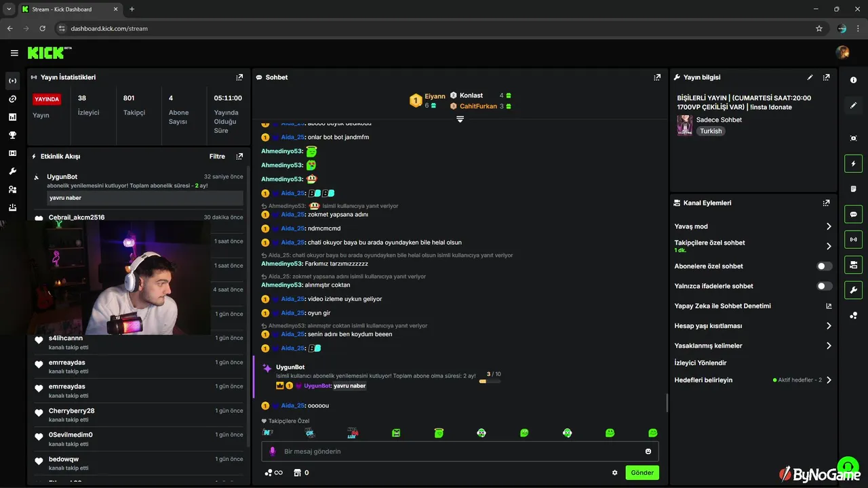Click the 3 / 10 subscription goal progress bar
Image resolution: width=868 pixels, height=488 pixels.
point(490,382)
